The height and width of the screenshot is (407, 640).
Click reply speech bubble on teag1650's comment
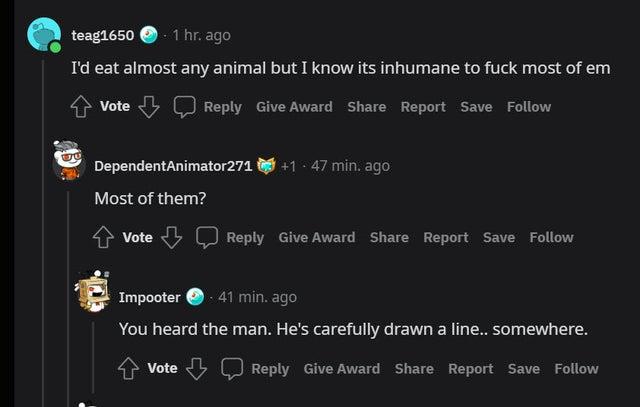coord(183,106)
